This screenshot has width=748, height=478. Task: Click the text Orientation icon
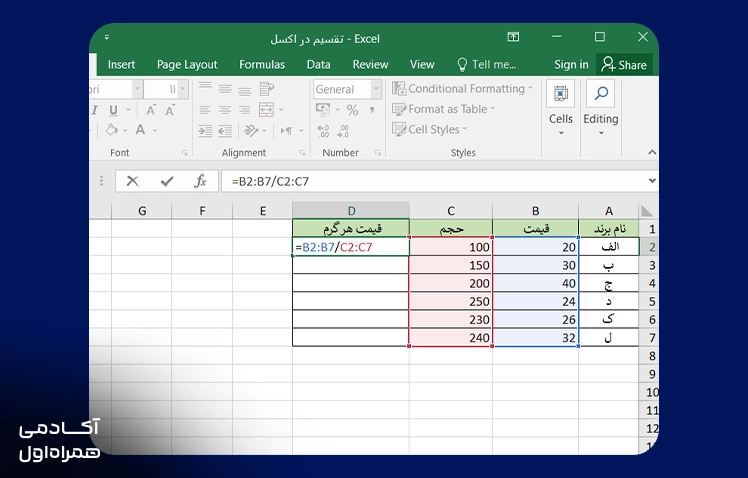pyautogui.click(x=251, y=130)
